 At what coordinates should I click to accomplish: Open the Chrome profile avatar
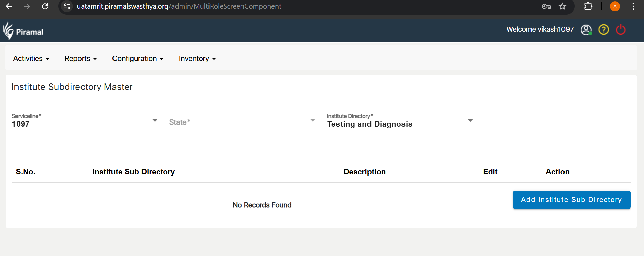coord(615,6)
